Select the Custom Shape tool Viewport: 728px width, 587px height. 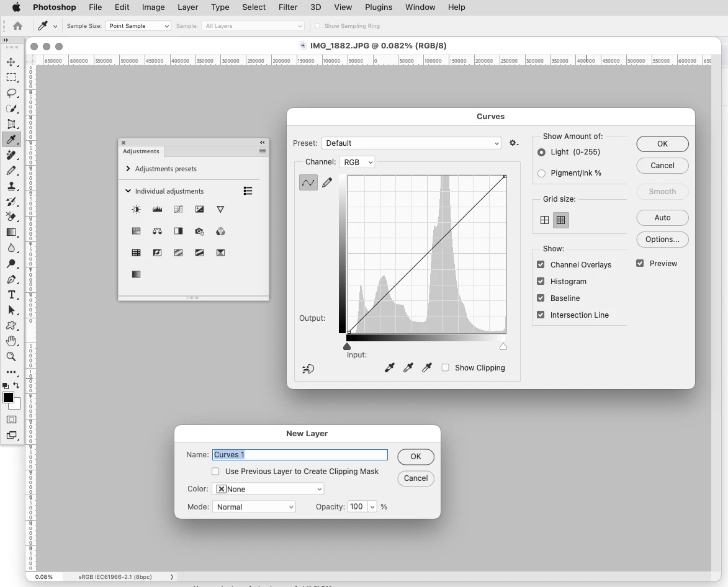tap(11, 326)
